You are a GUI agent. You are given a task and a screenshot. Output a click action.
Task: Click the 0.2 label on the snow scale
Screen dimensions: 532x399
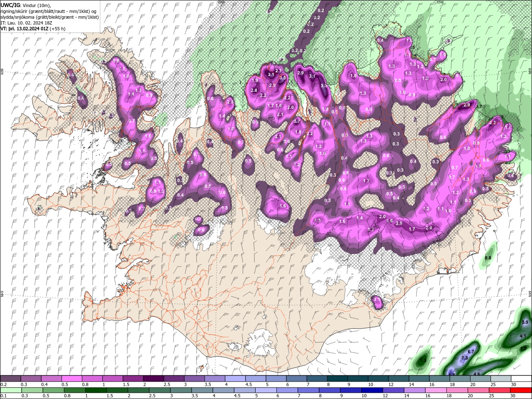[4, 384]
